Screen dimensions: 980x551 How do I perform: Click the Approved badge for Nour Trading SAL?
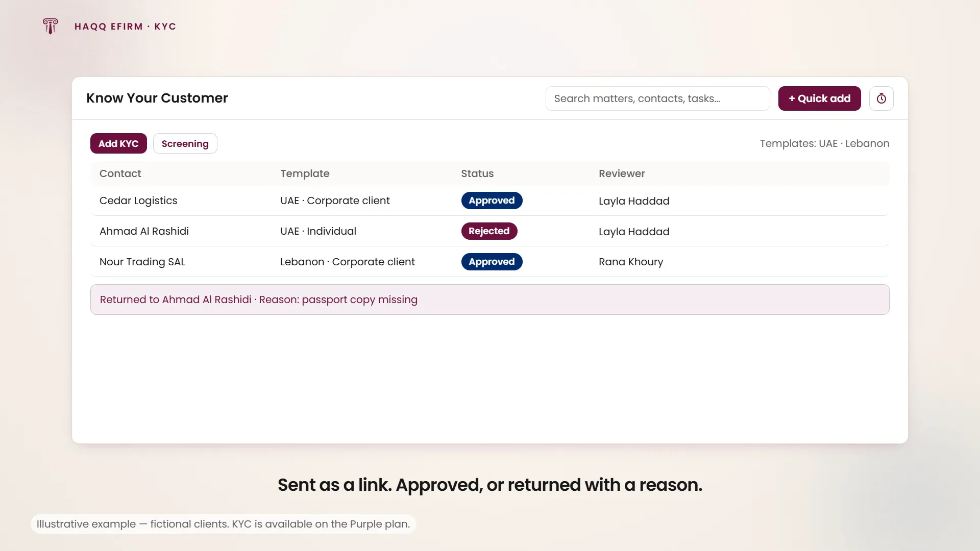[x=492, y=262]
